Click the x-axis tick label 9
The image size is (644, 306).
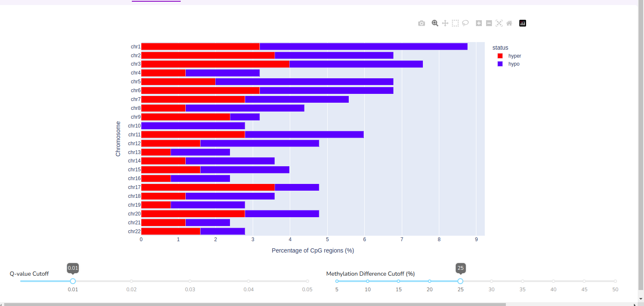click(x=476, y=239)
